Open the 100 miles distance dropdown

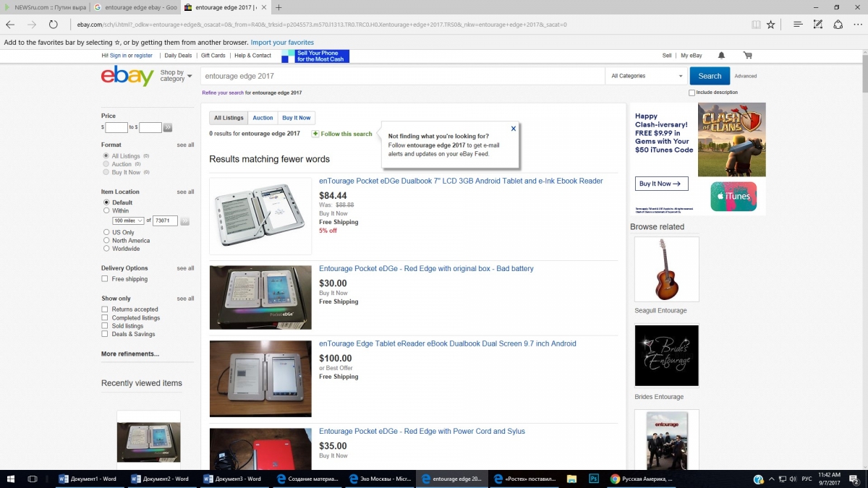coord(128,221)
